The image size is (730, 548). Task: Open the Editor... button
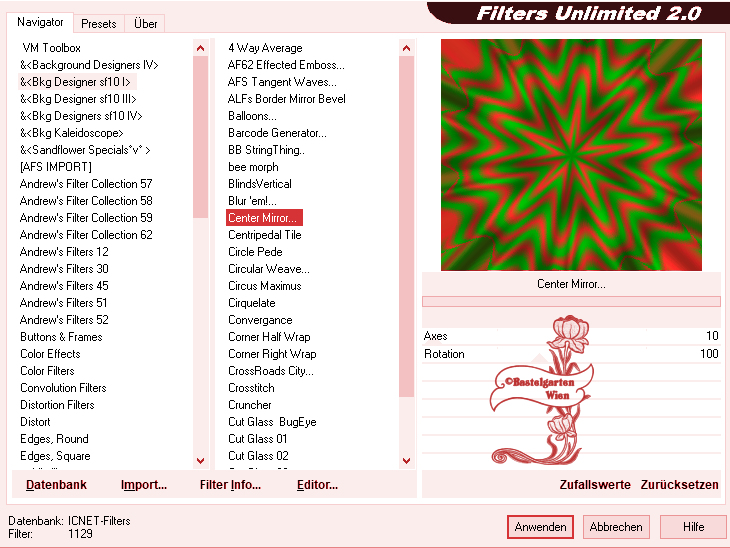click(x=318, y=485)
